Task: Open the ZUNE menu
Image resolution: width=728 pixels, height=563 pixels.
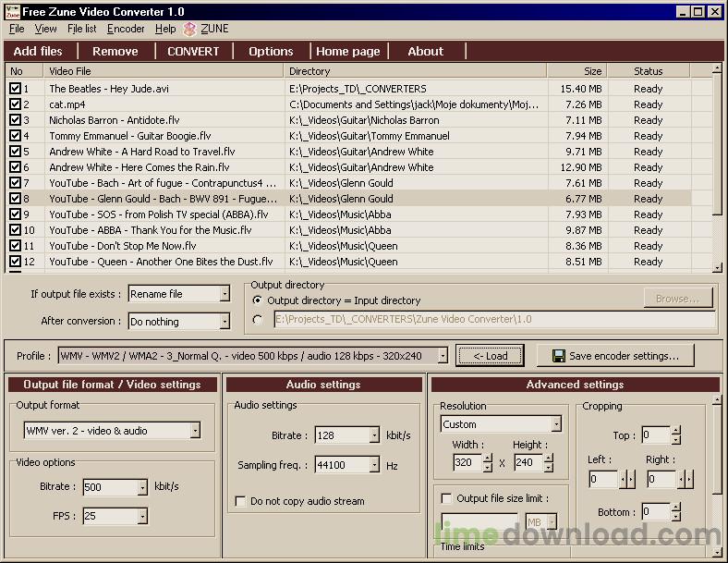Action: point(214,29)
